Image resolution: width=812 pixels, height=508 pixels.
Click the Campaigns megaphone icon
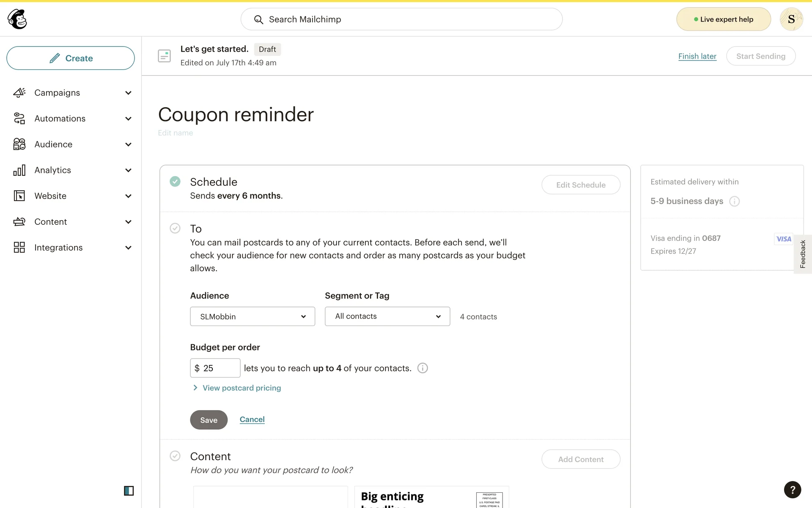click(x=19, y=93)
